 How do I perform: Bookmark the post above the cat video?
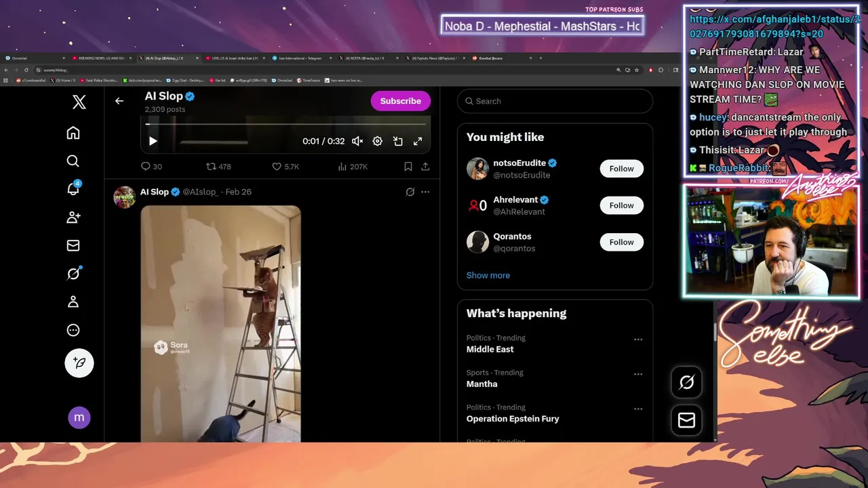[408, 166]
